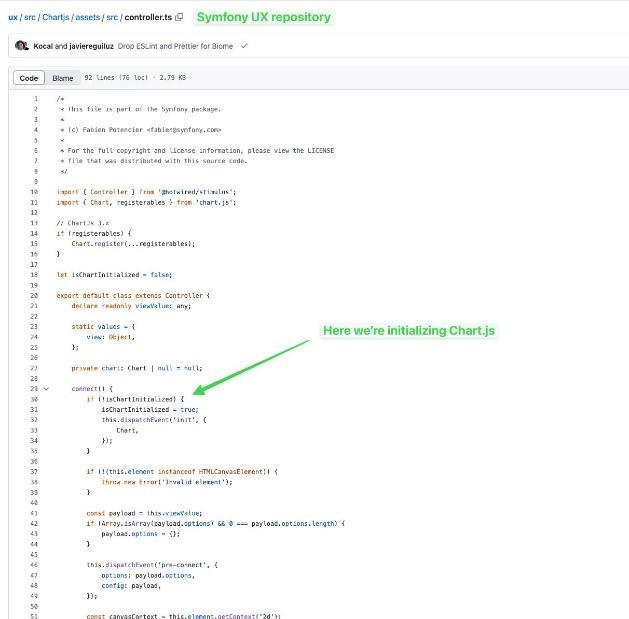Open the 'Chartjs' breadcrumb folder

point(55,17)
